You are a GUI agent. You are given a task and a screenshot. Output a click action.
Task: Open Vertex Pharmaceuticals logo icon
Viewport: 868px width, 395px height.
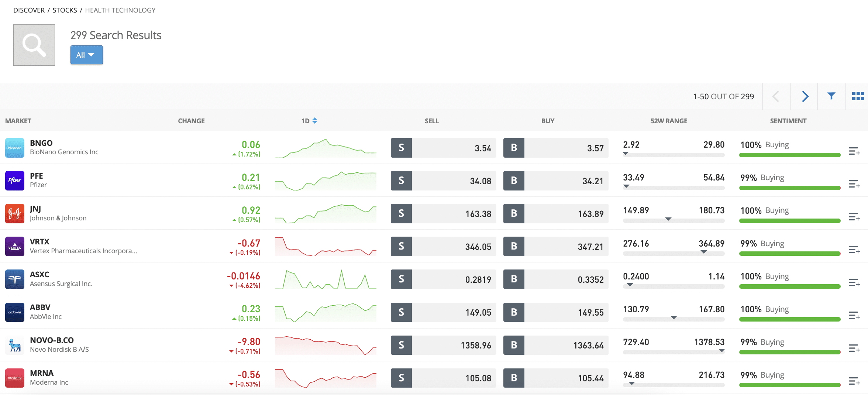pyautogui.click(x=15, y=246)
